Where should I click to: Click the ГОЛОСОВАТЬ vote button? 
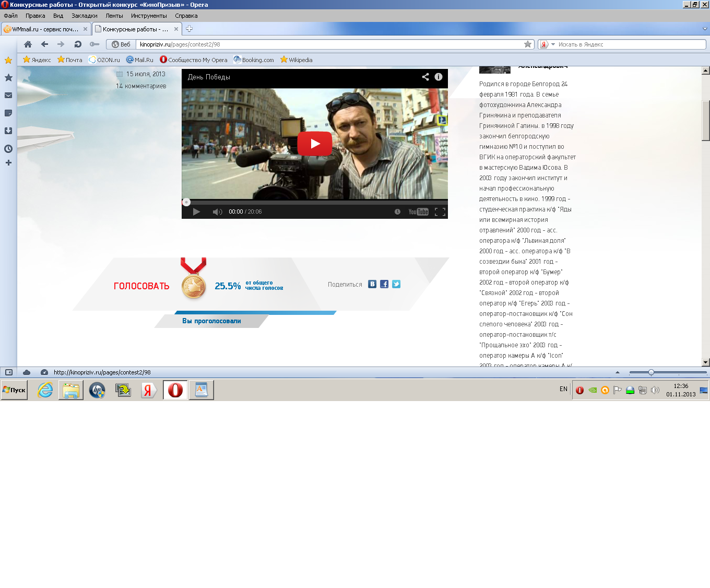pyautogui.click(x=141, y=286)
